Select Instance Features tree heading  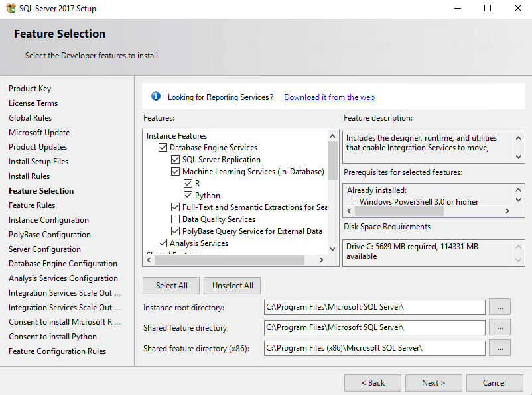[x=176, y=136]
